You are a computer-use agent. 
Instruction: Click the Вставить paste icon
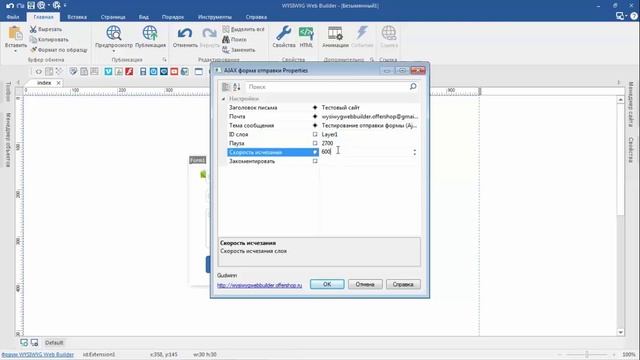click(x=16, y=33)
